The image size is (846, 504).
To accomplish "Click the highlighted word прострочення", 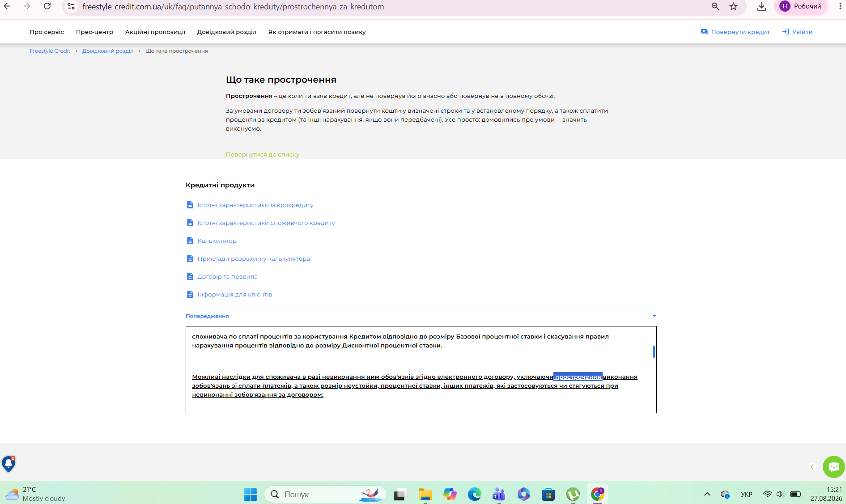I will coord(578,377).
